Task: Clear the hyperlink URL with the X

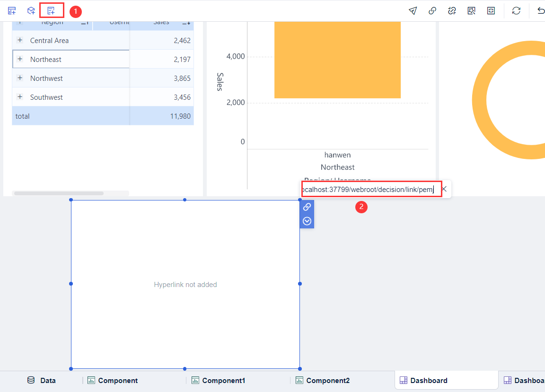Action: click(x=443, y=189)
